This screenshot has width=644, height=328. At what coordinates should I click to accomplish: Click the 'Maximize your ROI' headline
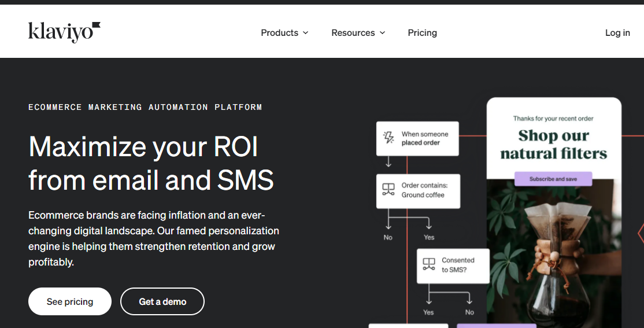[x=143, y=146]
